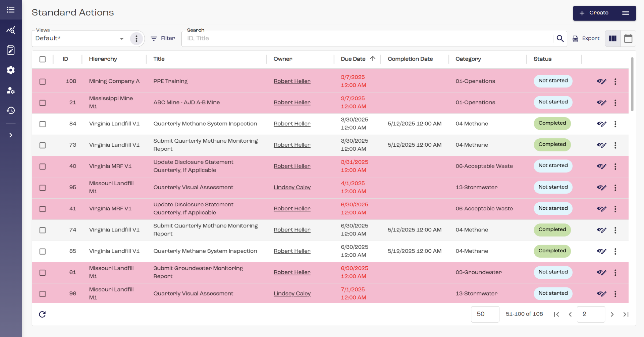Open the list menu icon in sidebar
The width and height of the screenshot is (644, 337).
[11, 10]
